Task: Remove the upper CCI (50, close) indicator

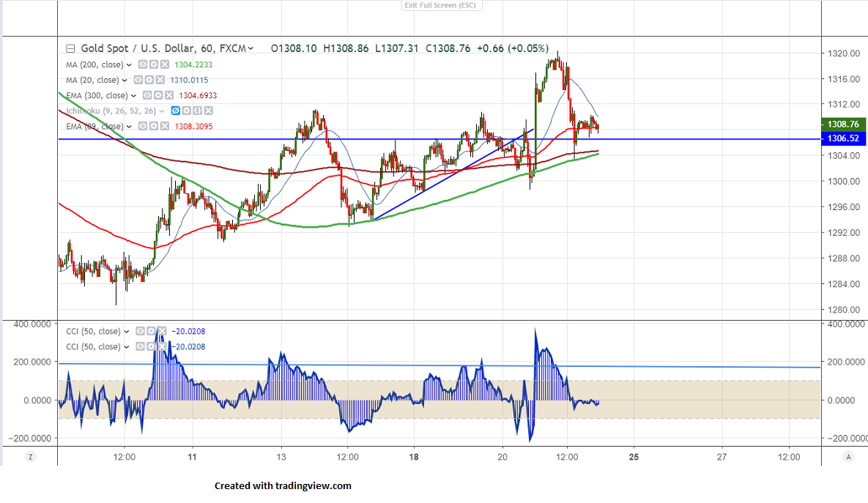Action: pos(162,331)
